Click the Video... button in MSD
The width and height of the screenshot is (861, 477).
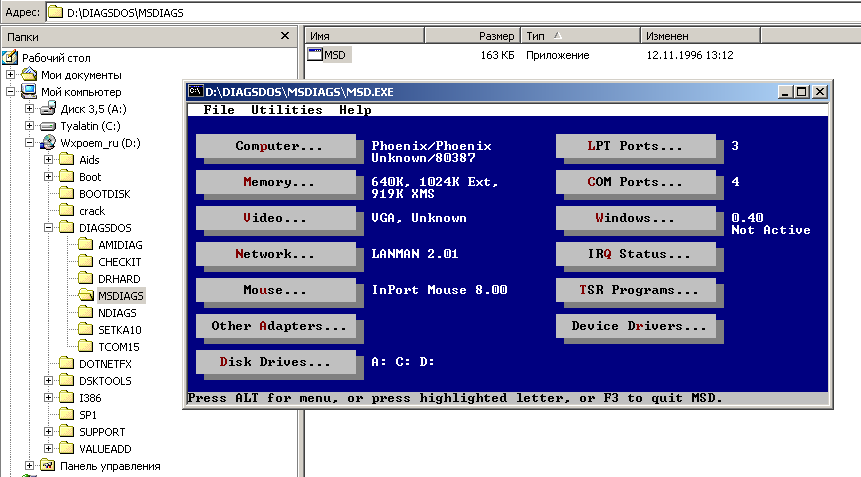[x=276, y=218]
